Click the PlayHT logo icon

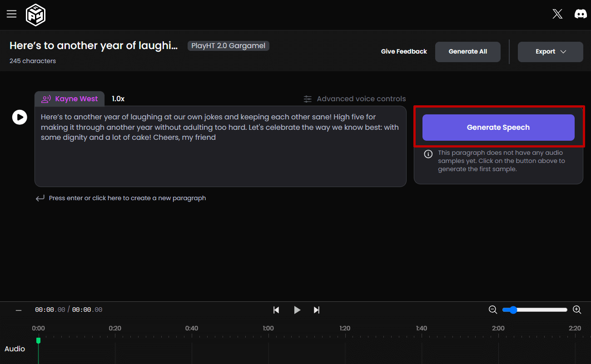click(35, 15)
